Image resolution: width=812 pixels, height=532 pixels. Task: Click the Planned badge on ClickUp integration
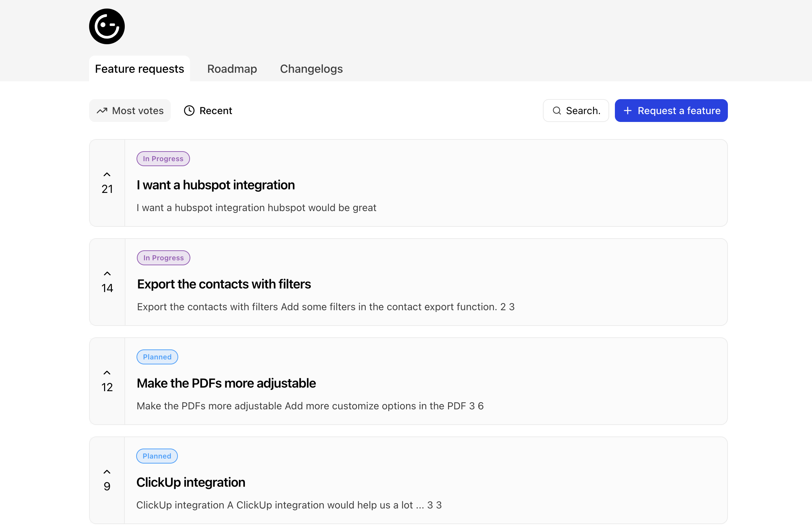[x=157, y=456]
